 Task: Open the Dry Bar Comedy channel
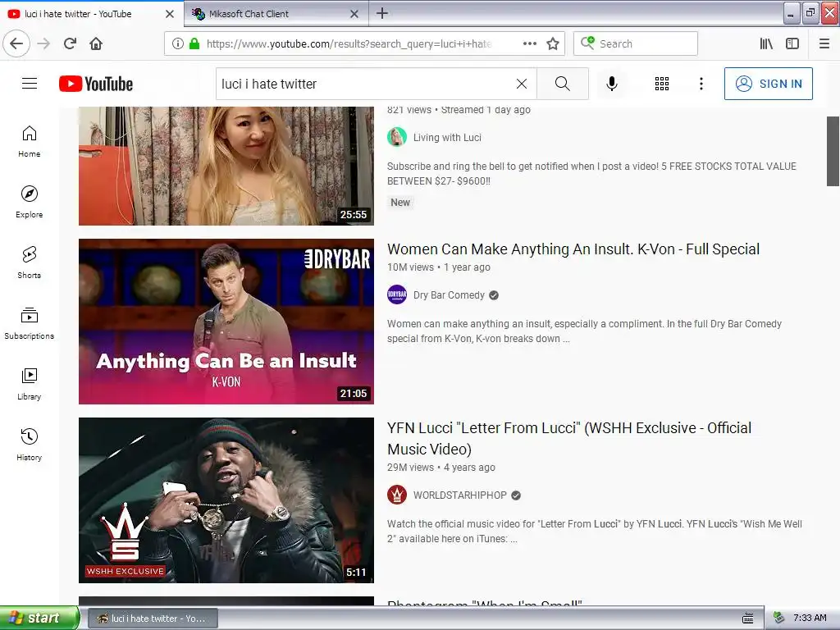pyautogui.click(x=449, y=294)
